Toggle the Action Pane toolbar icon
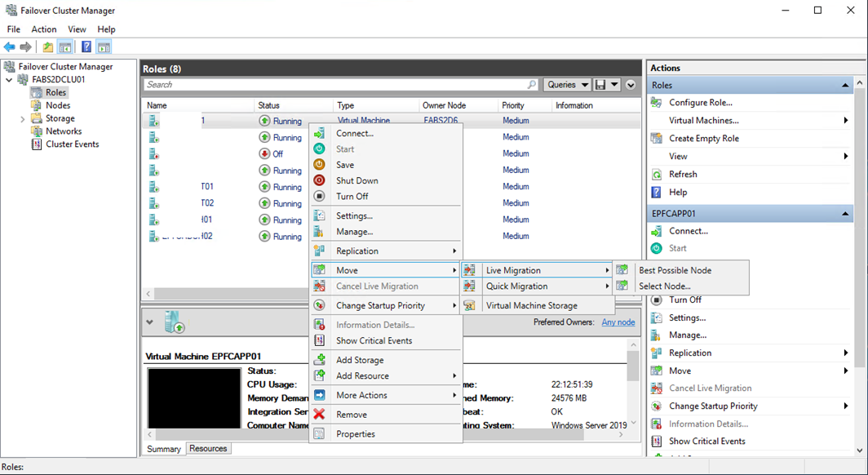This screenshot has height=475, width=868. point(104,47)
